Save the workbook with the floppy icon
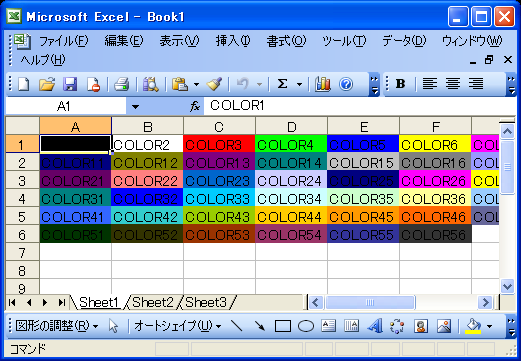This screenshot has height=361, width=521. click(70, 84)
